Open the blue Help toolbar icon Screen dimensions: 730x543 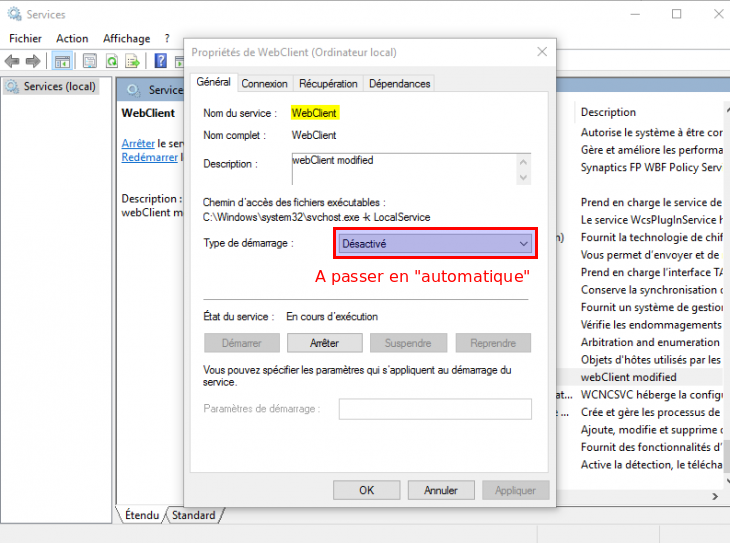tap(160, 61)
